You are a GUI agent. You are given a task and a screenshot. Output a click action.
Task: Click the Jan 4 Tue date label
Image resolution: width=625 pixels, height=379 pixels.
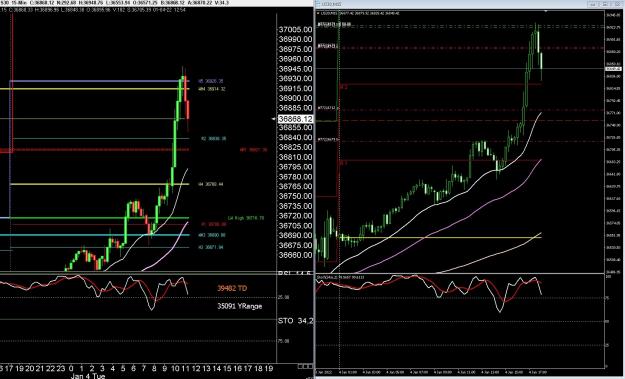click(x=87, y=376)
